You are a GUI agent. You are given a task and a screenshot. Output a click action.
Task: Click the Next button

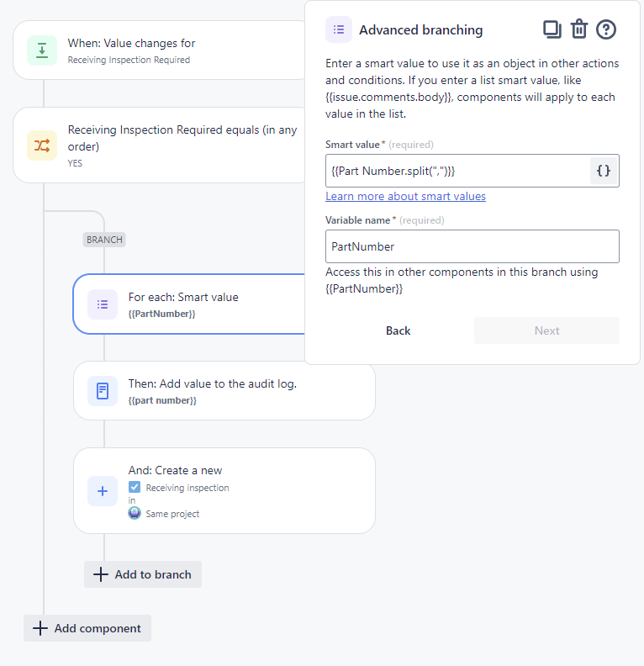pos(546,330)
